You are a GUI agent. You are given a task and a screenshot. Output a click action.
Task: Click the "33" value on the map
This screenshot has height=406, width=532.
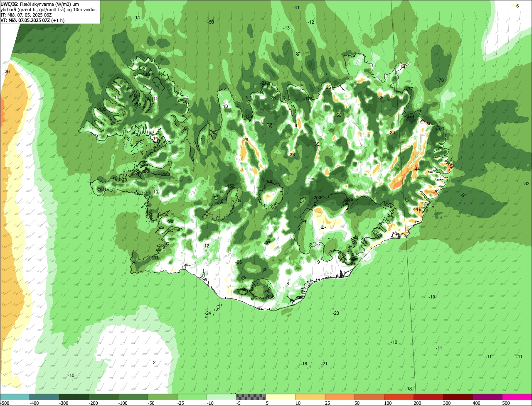392,132
